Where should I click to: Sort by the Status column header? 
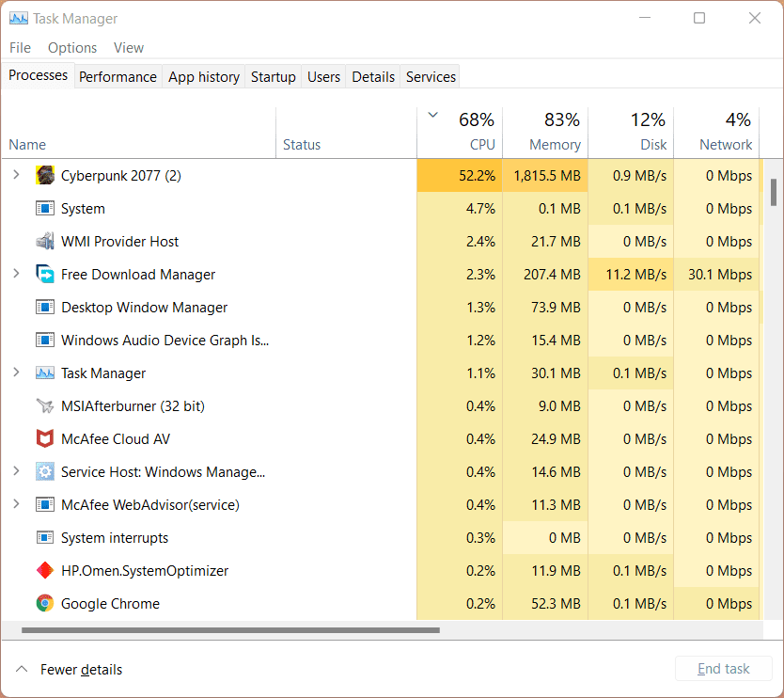point(347,133)
